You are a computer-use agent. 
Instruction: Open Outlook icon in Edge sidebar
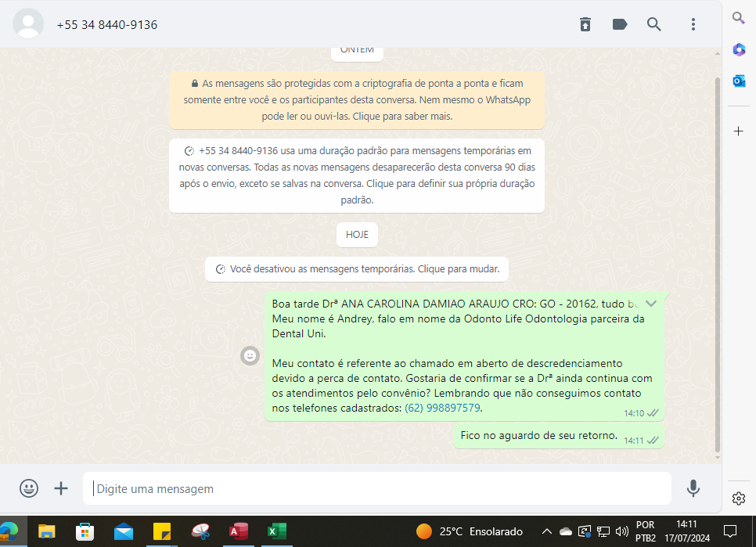[739, 81]
